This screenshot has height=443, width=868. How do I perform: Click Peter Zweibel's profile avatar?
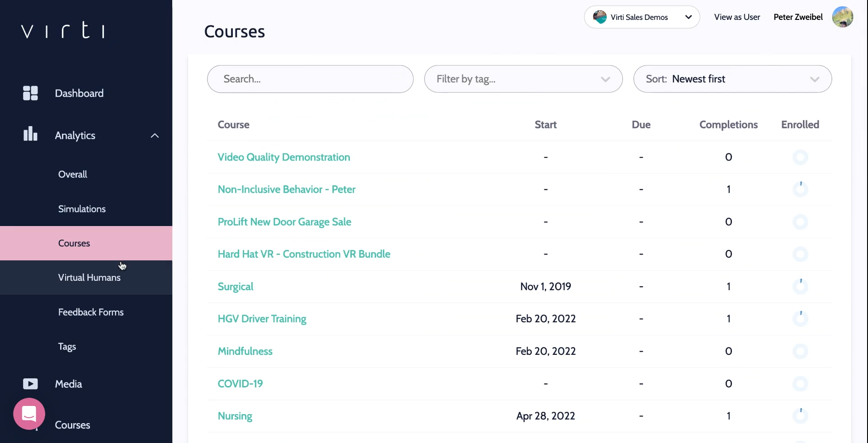[x=842, y=17]
